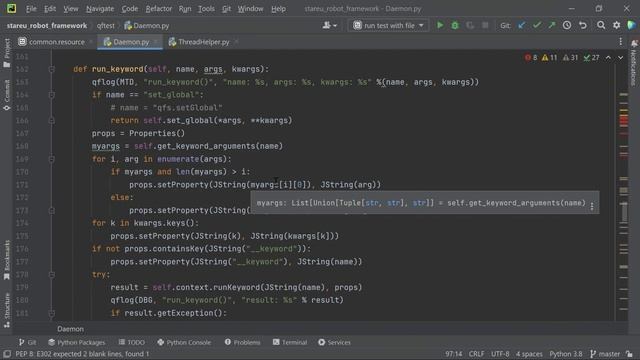The width and height of the screenshot is (640, 360).
Task: Open the user account icon dropdown
Action: (x=329, y=25)
